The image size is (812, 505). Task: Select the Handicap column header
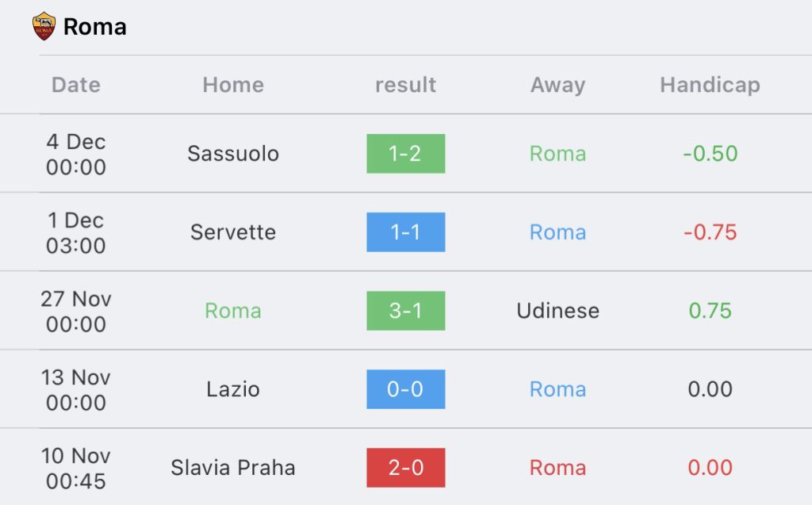(710, 85)
